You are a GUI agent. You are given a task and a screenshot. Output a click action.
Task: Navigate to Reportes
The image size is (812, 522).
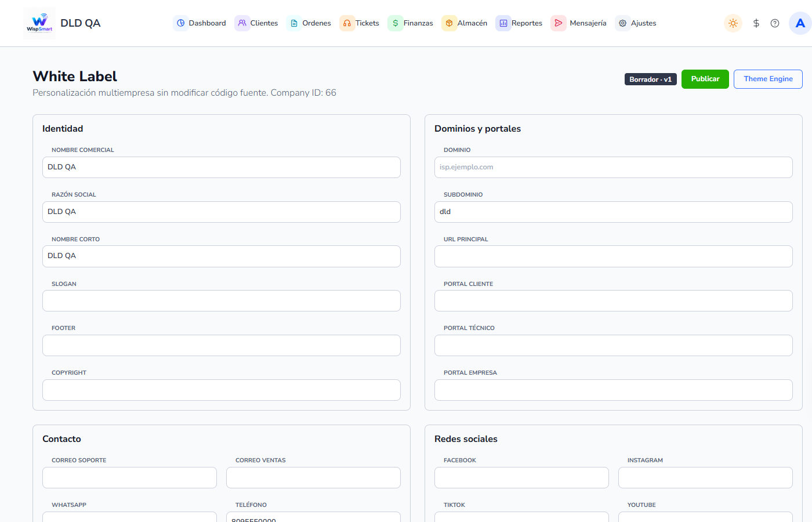(x=519, y=23)
